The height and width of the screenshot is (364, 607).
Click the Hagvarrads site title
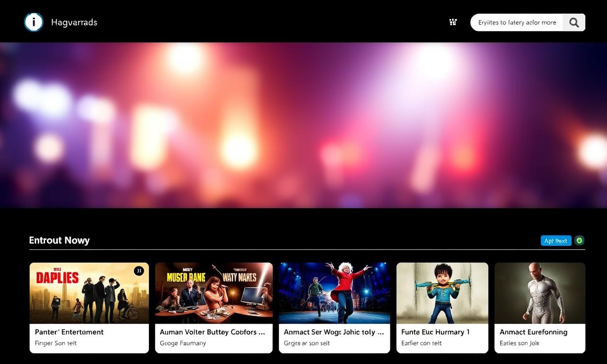74,22
